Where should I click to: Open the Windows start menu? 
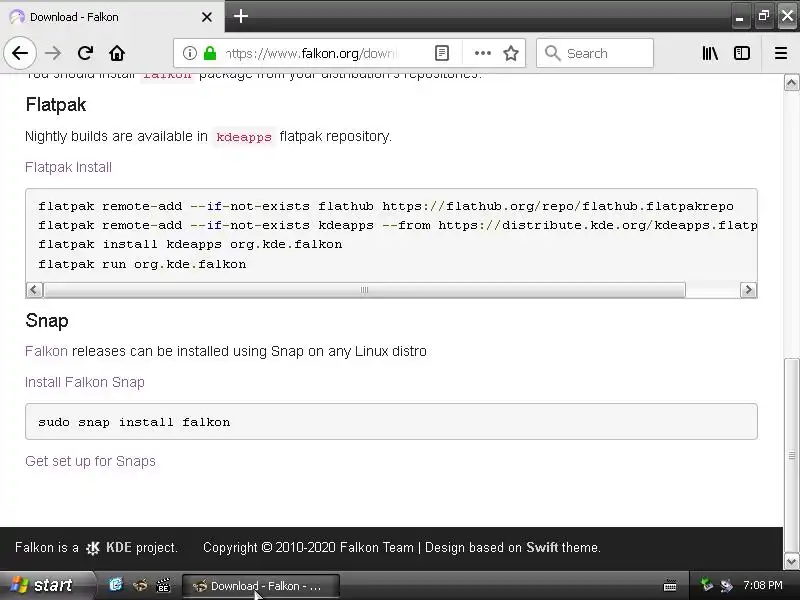point(47,585)
